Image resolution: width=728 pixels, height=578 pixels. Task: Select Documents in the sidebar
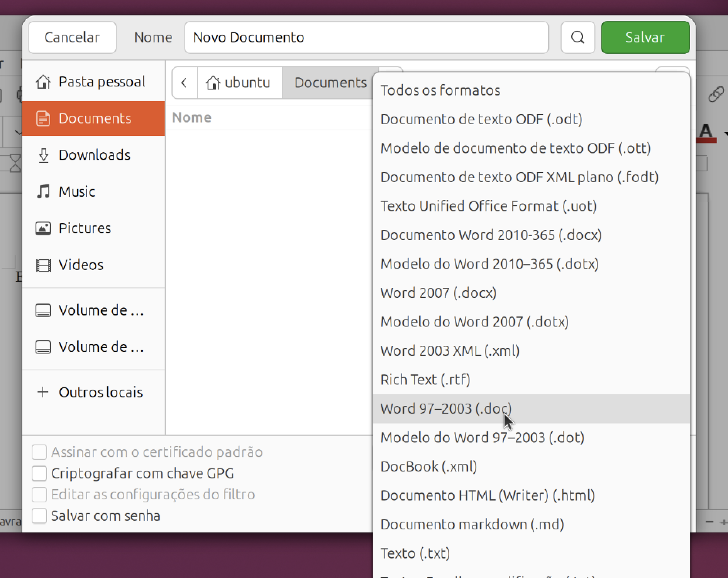(x=93, y=118)
